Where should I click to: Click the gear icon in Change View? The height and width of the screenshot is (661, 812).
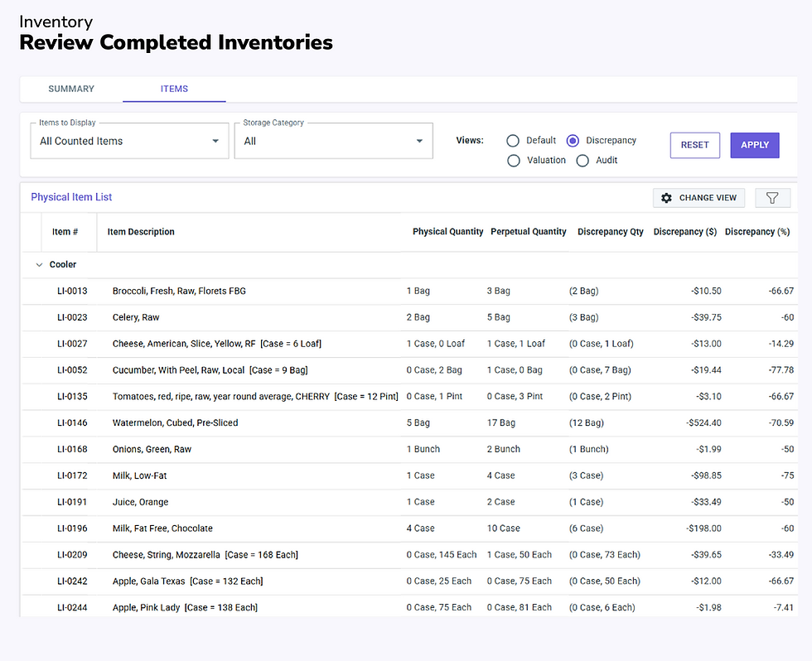pyautogui.click(x=666, y=198)
